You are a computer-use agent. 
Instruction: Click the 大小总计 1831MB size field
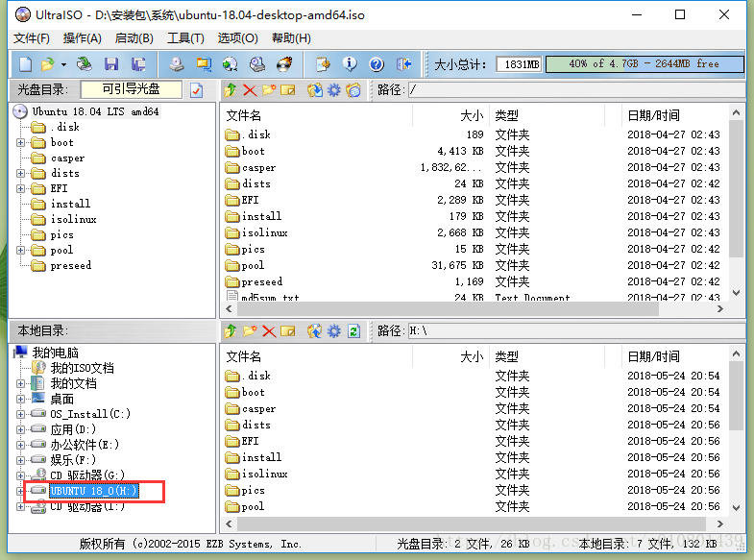pyautogui.click(x=520, y=64)
